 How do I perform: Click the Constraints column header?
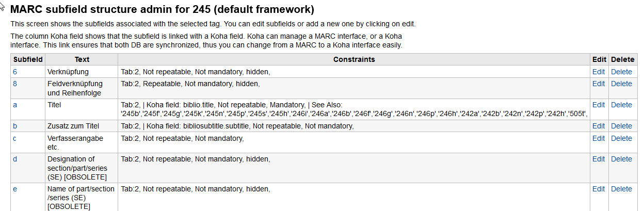click(x=354, y=60)
